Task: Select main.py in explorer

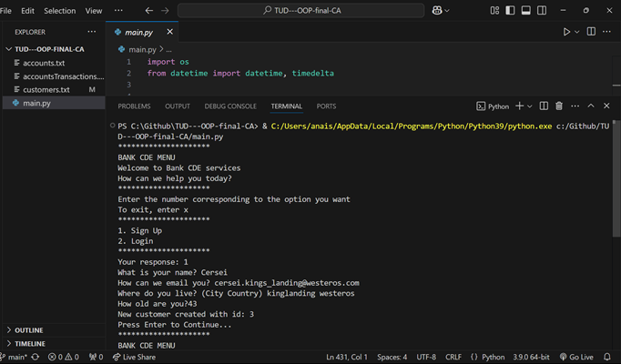Action: pos(54,103)
